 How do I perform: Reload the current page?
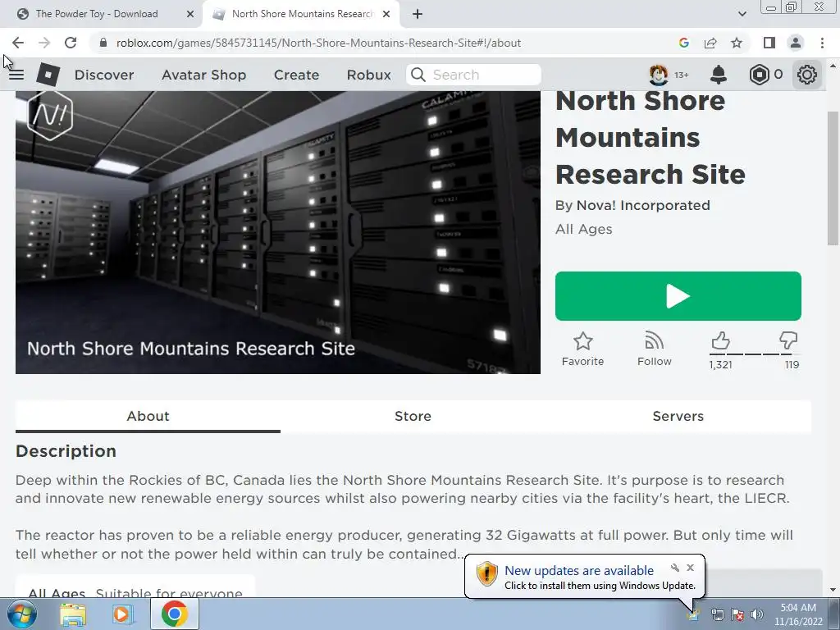coord(71,43)
